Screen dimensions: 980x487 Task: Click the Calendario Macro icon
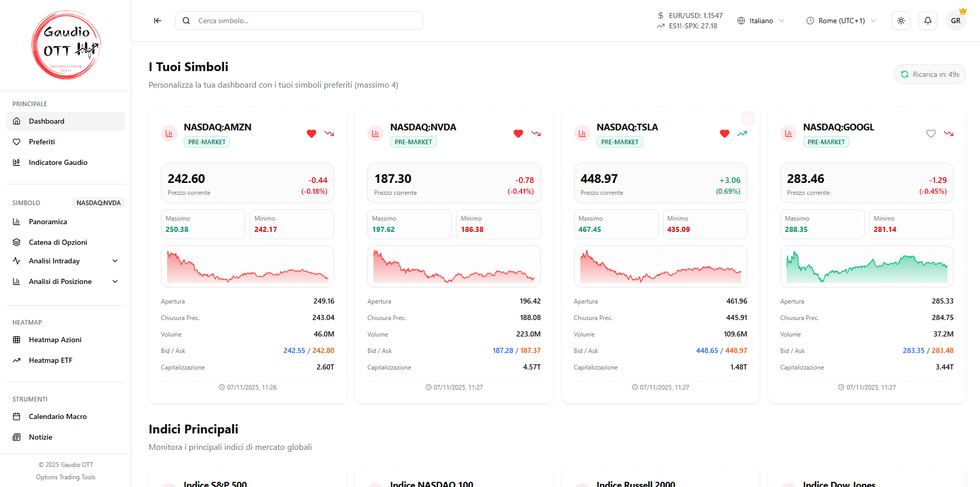coord(17,416)
